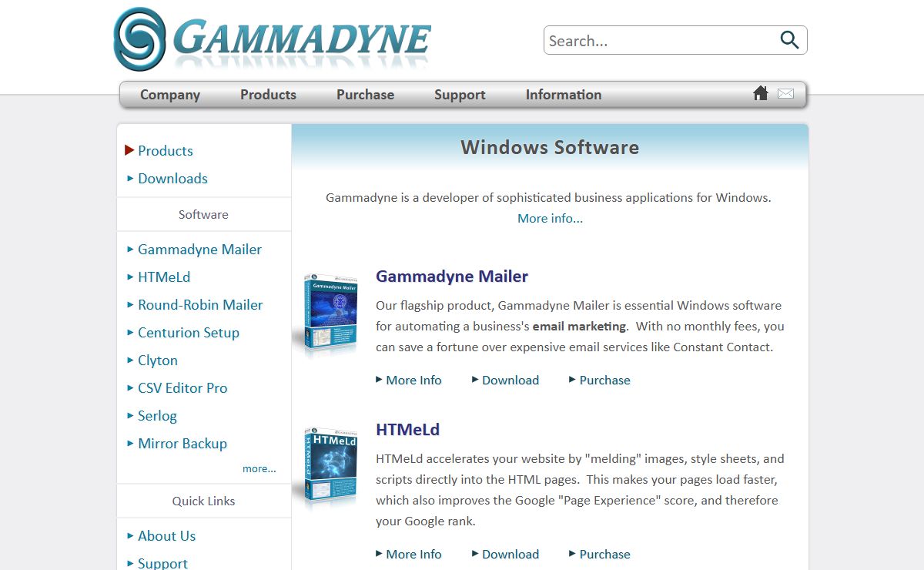Open Round-Robin Mailer sidebar link
Image resolution: width=924 pixels, height=570 pixels.
tap(200, 305)
